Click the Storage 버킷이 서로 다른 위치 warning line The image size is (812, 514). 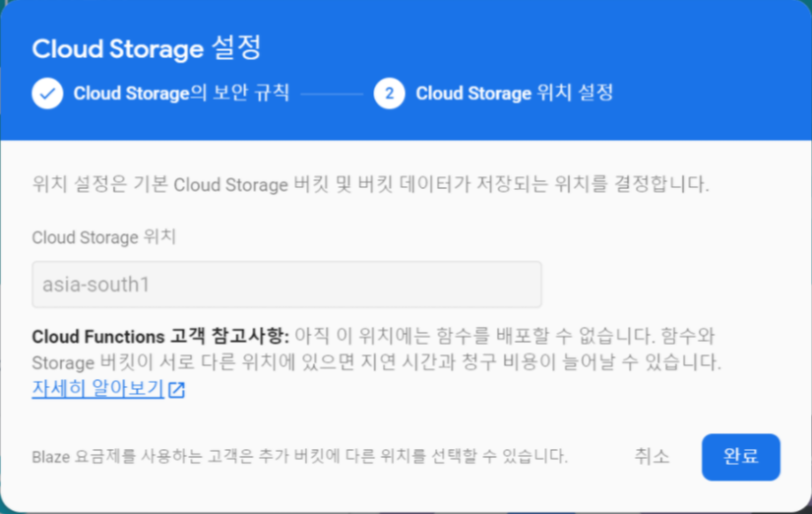[377, 362]
